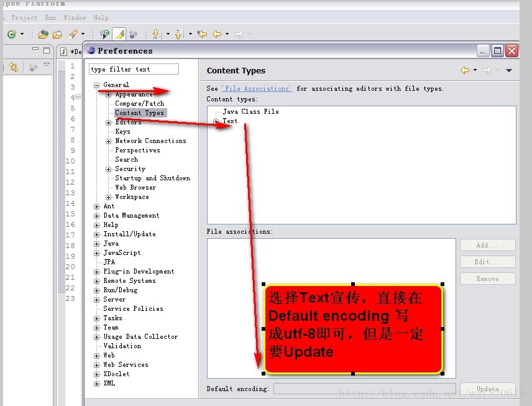Viewport: 532px width, 406px height.
Task: Open the Search icon dropdown arrow
Action: click(x=83, y=34)
